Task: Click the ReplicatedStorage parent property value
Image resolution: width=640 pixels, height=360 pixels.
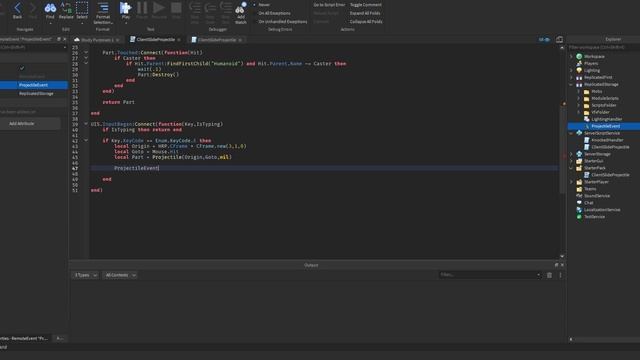Action: click(x=36, y=93)
